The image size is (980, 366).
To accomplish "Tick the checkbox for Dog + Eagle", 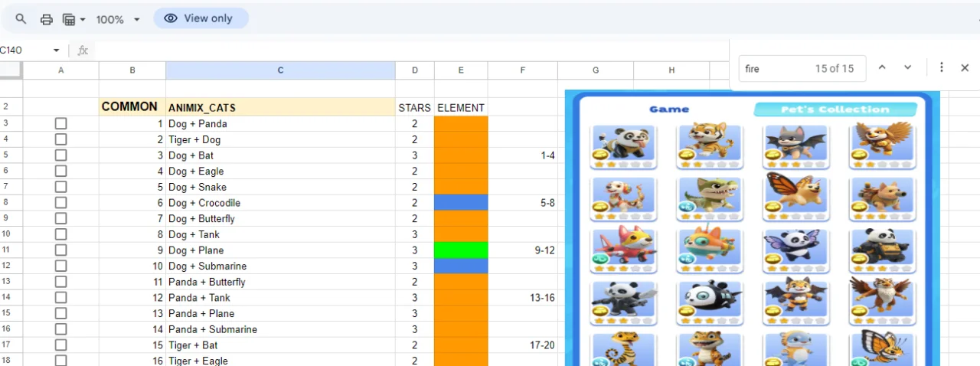I will pyautogui.click(x=61, y=171).
